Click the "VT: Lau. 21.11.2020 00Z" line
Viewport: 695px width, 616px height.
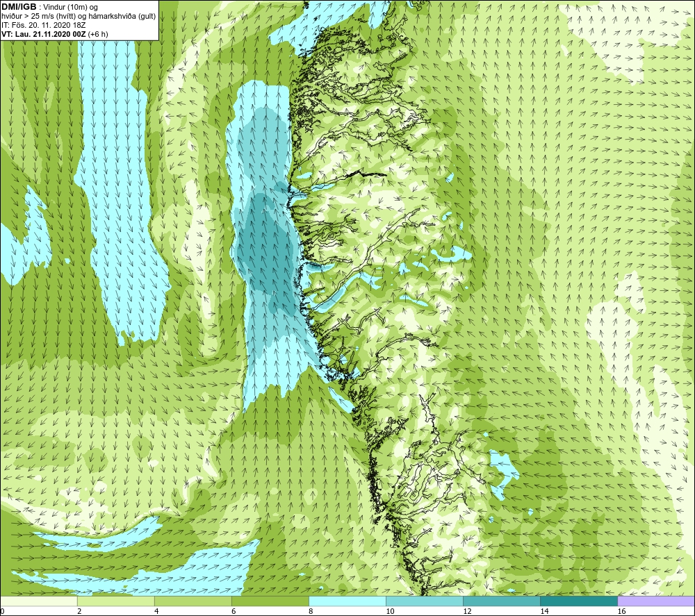click(44, 34)
